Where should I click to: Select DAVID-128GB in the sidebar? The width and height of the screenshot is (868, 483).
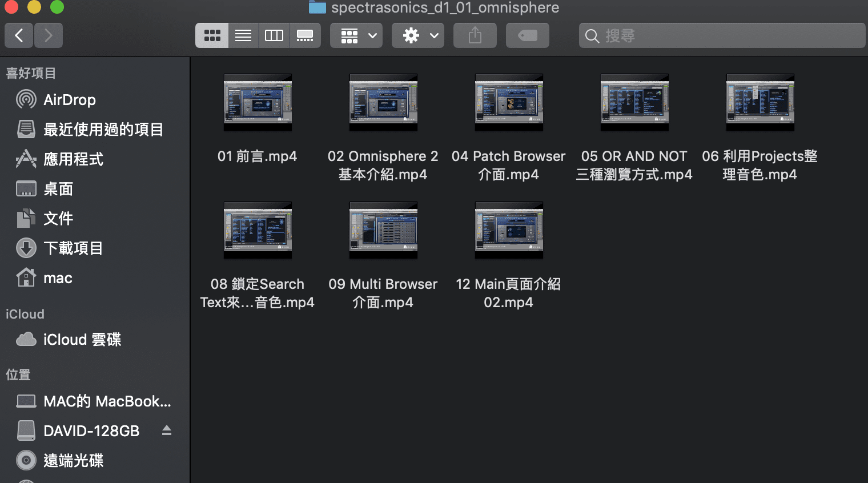click(x=91, y=431)
